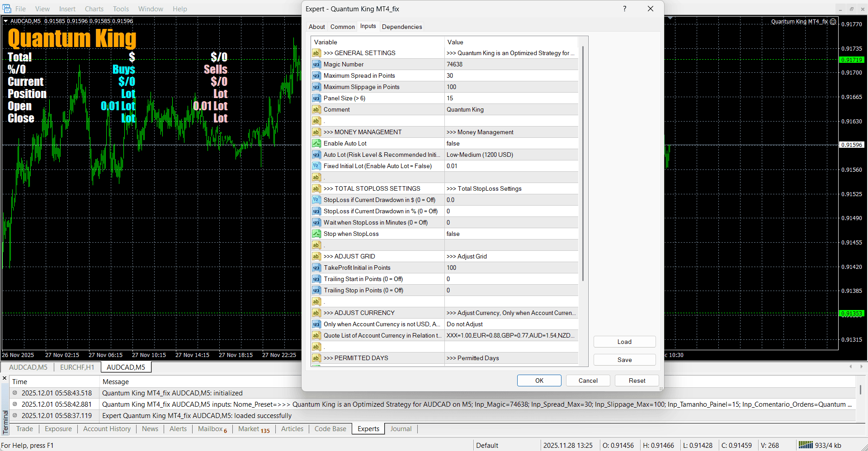Toggle the Stop when StopLoss value

pos(511,234)
